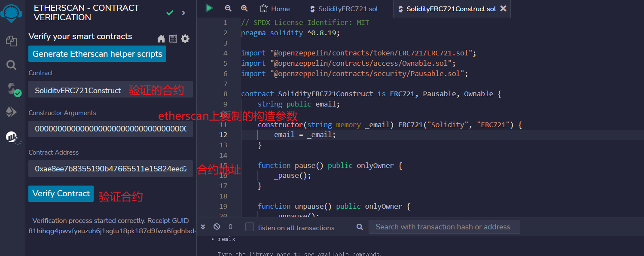Click the SPDX-License-Identifier comment line

[x=305, y=22]
